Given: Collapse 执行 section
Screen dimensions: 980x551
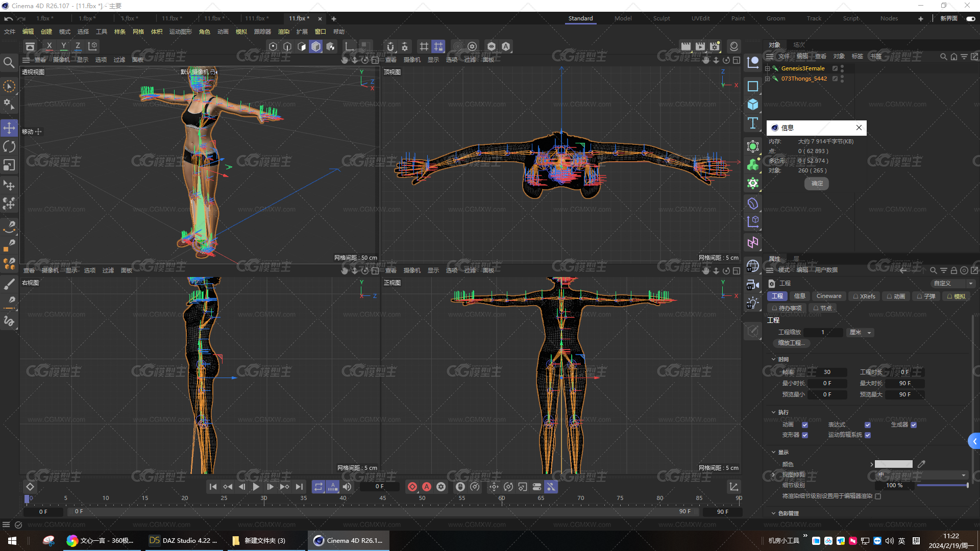Looking at the screenshot, I should [774, 412].
